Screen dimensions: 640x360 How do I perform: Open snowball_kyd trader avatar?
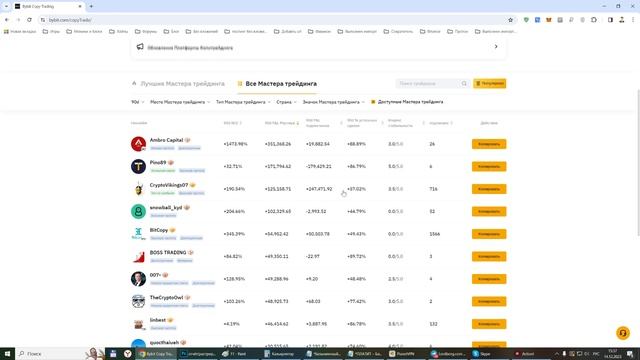pos(138,211)
